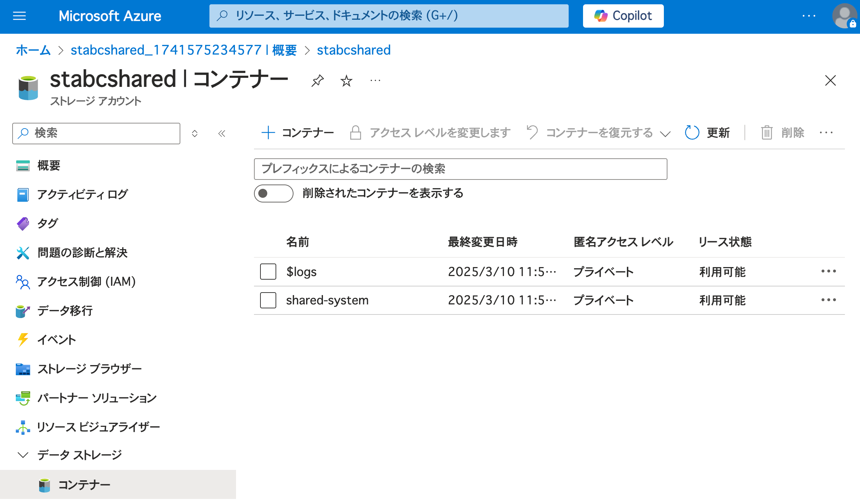Open アクティビティ ログ menu item
This screenshot has height=504, width=860.
tap(82, 195)
